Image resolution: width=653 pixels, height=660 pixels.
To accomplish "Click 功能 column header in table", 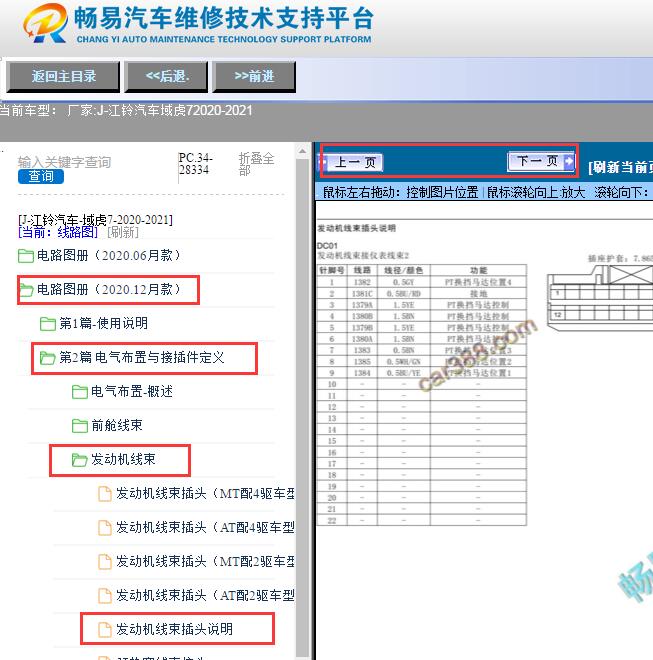I will click(478, 271).
